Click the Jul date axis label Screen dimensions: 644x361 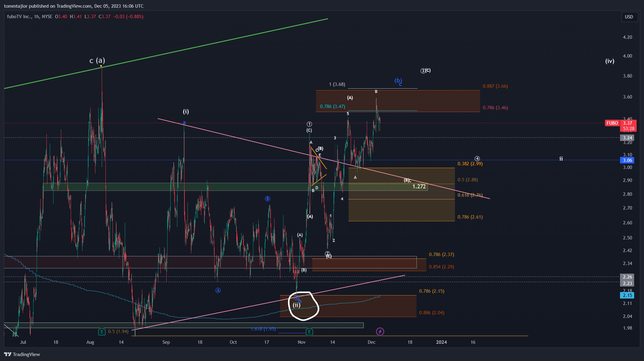pos(23,342)
